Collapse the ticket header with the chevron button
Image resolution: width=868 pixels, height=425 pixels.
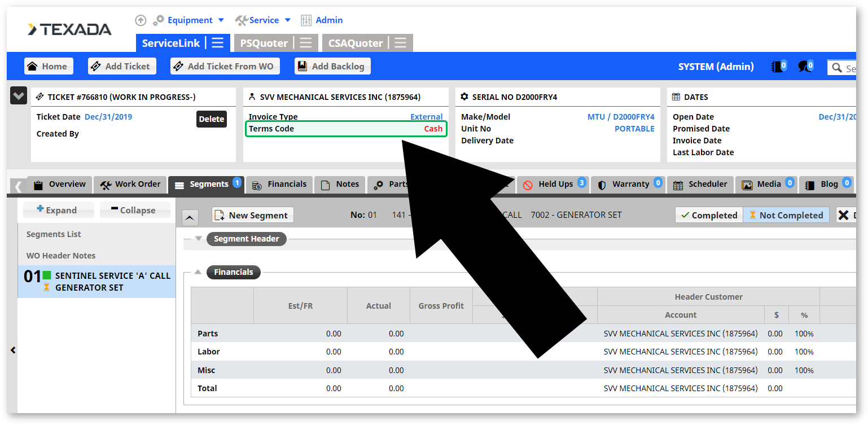[19, 96]
